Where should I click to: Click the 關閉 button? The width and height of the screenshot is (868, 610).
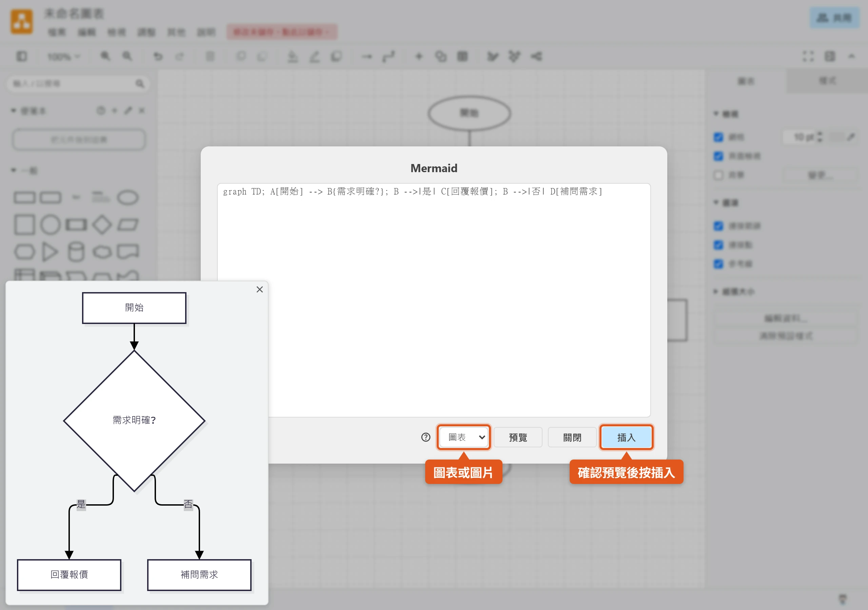pos(572,437)
